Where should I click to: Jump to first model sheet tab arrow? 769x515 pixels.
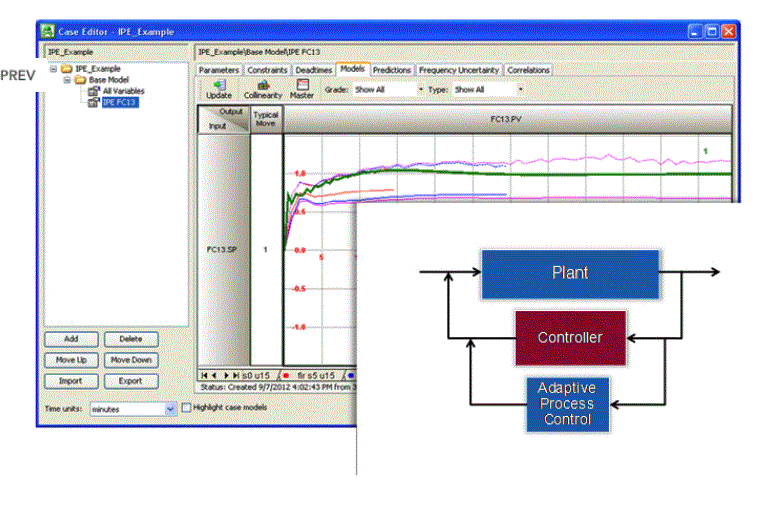[205, 375]
